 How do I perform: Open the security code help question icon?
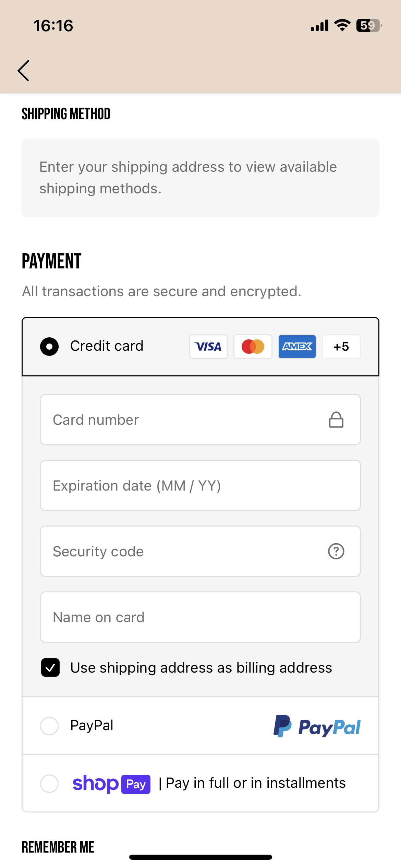click(x=336, y=551)
